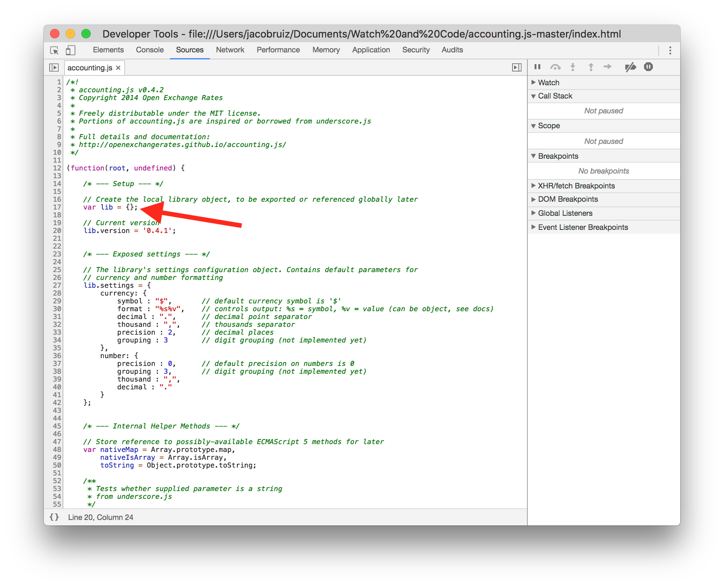Viewport: 724px width, 588px height.
Task: Click the 'var lib = {};' code line
Action: tap(110, 207)
